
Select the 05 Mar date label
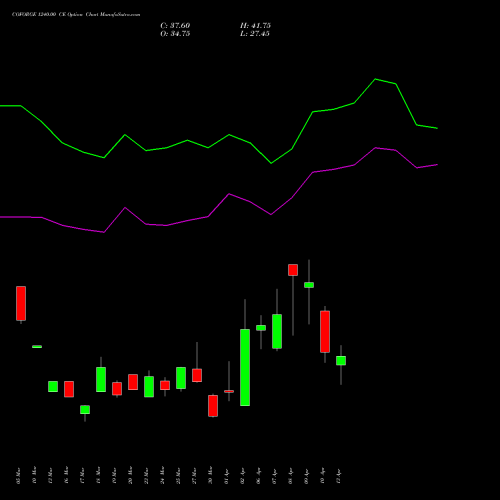[18, 476]
